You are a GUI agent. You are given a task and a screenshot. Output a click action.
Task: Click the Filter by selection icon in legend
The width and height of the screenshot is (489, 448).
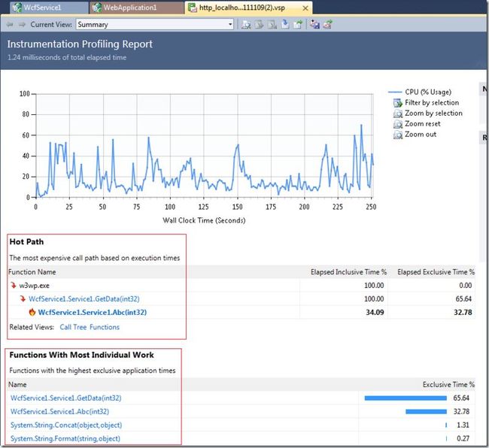[x=398, y=103]
